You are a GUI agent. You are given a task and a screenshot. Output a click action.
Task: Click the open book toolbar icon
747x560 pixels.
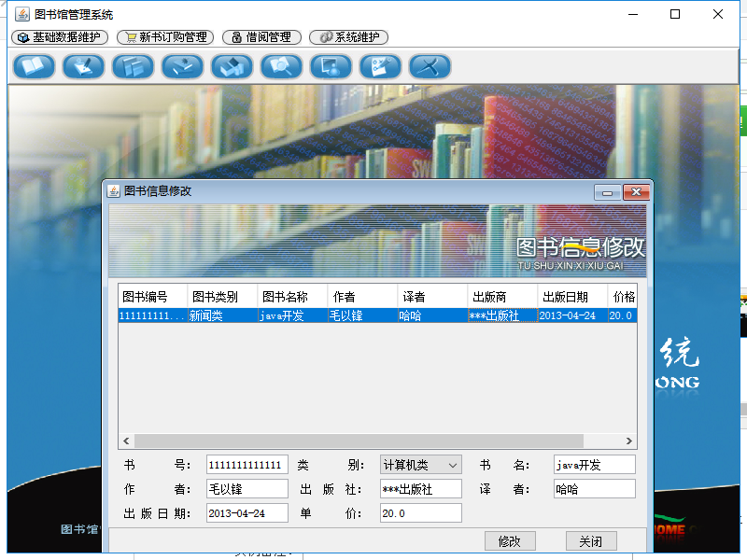tap(34, 67)
